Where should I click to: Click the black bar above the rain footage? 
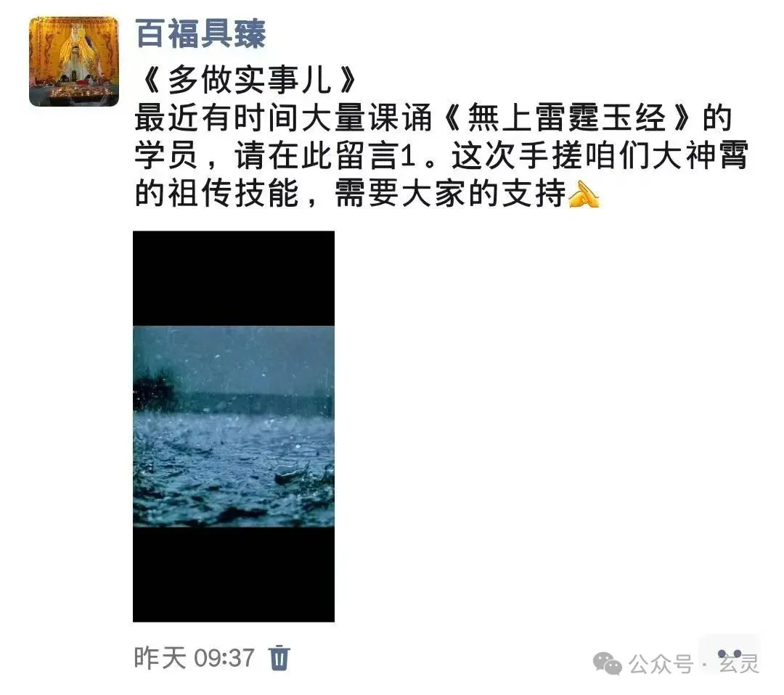tap(234, 279)
